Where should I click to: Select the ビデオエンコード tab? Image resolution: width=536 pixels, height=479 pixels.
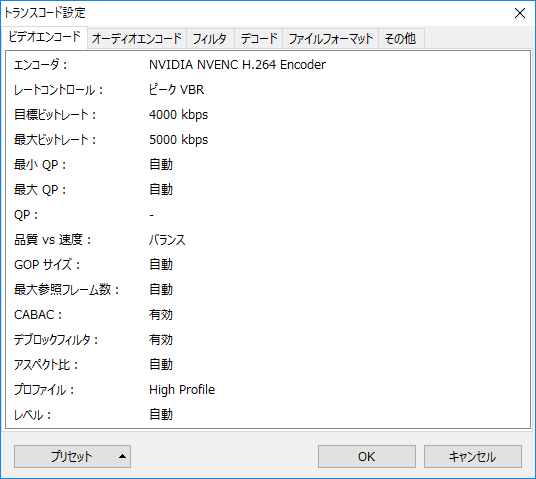tap(44, 37)
